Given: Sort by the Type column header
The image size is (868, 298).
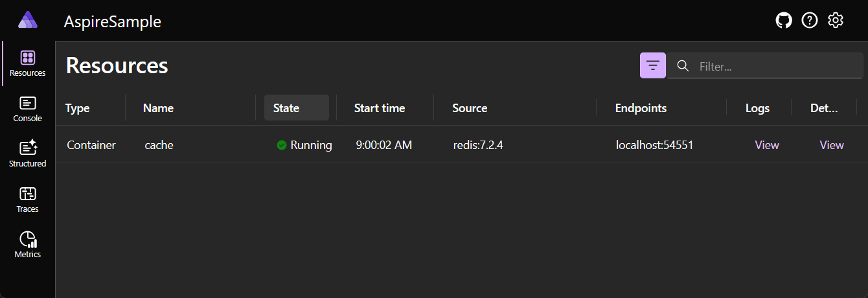Looking at the screenshot, I should pos(78,108).
